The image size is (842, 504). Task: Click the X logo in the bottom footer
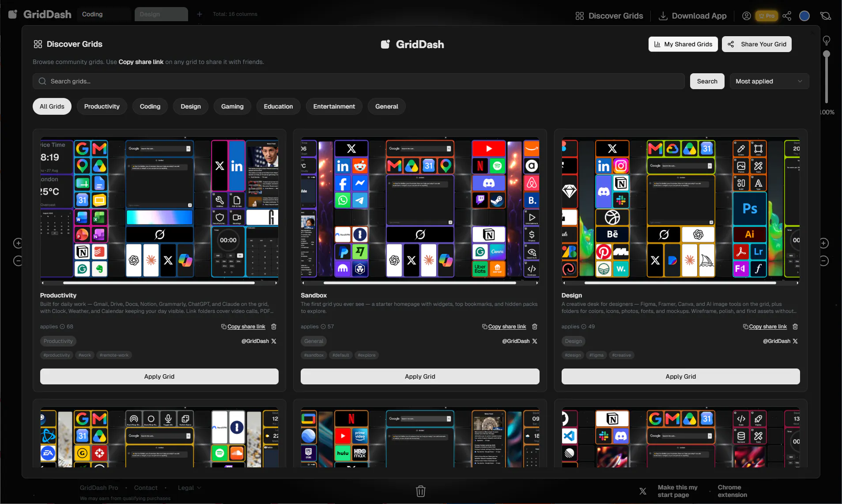643,491
